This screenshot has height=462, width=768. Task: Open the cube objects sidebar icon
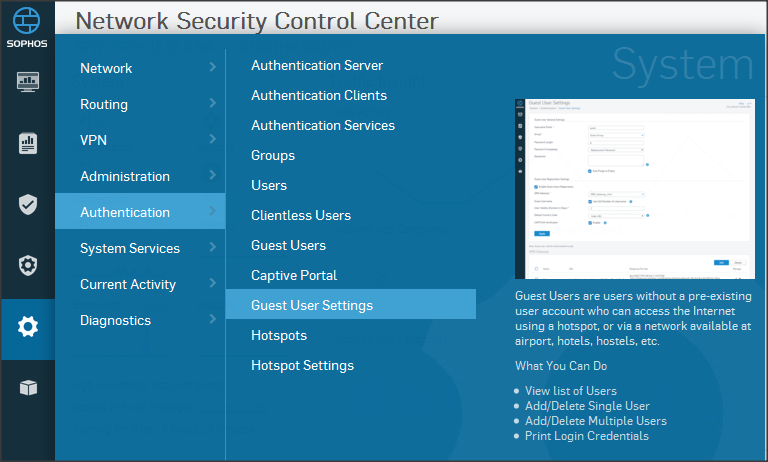click(28, 388)
